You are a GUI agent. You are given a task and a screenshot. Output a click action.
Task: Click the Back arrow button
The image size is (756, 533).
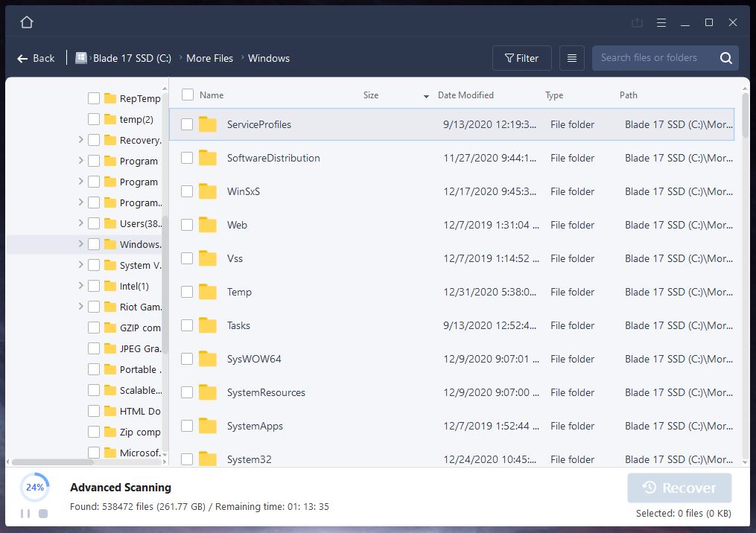coord(35,58)
